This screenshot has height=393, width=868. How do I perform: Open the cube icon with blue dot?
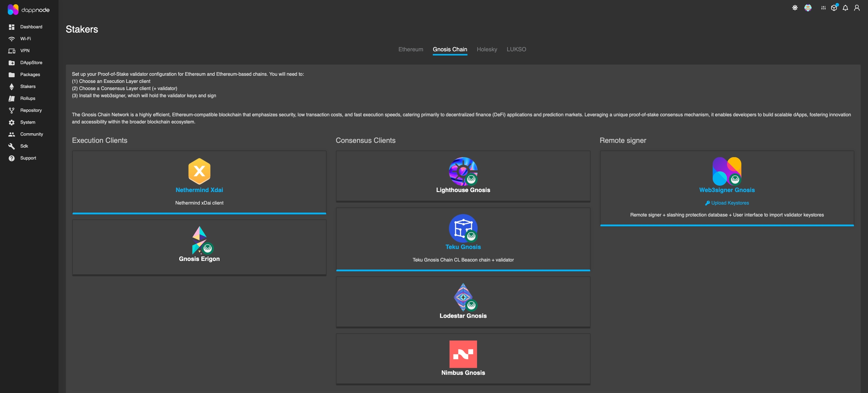[x=834, y=8]
